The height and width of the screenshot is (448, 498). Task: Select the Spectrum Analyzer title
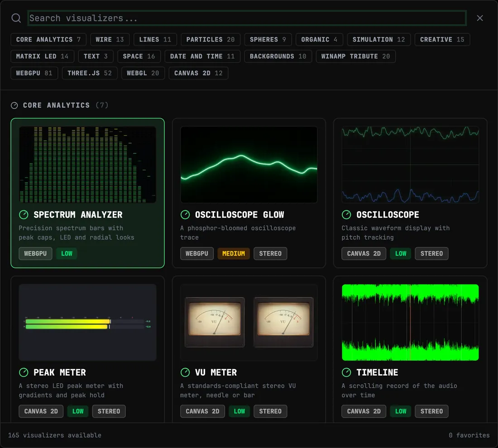(78, 214)
